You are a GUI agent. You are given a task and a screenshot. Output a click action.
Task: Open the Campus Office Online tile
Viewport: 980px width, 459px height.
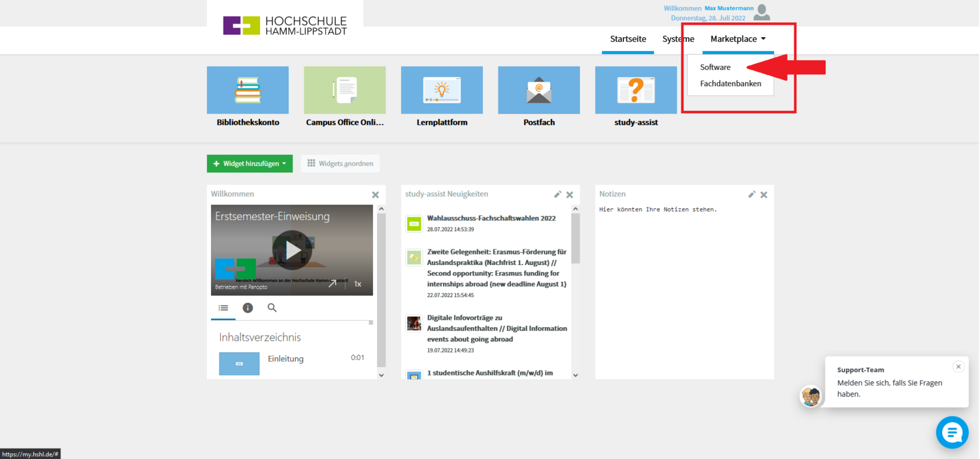344,90
